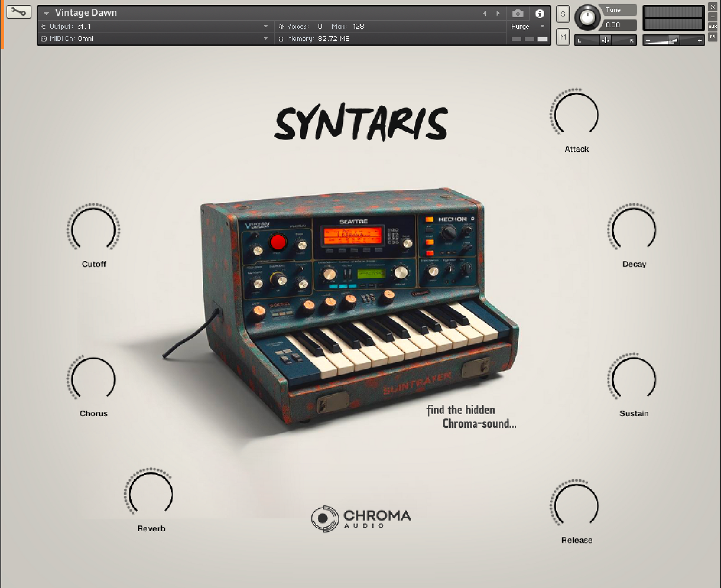Solo the instrument with S button
Screen dimensions: 721x588
pos(563,14)
